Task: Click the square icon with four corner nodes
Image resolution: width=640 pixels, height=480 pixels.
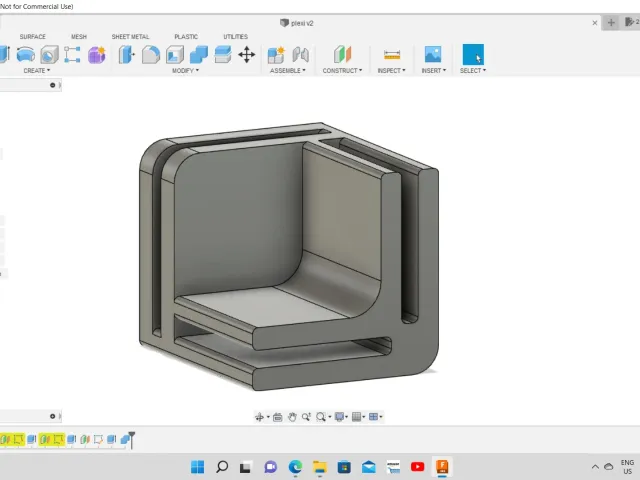Action: [x=72, y=54]
